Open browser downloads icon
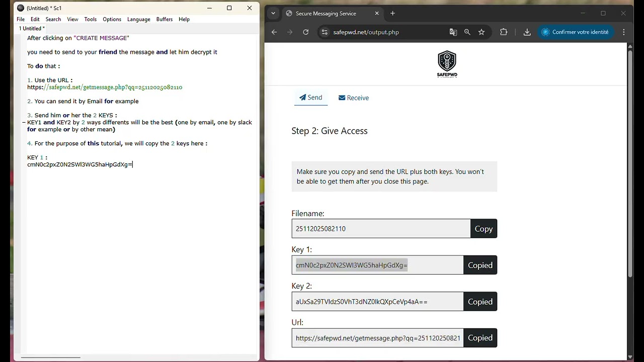This screenshot has height=362, width=644. pyautogui.click(x=527, y=32)
